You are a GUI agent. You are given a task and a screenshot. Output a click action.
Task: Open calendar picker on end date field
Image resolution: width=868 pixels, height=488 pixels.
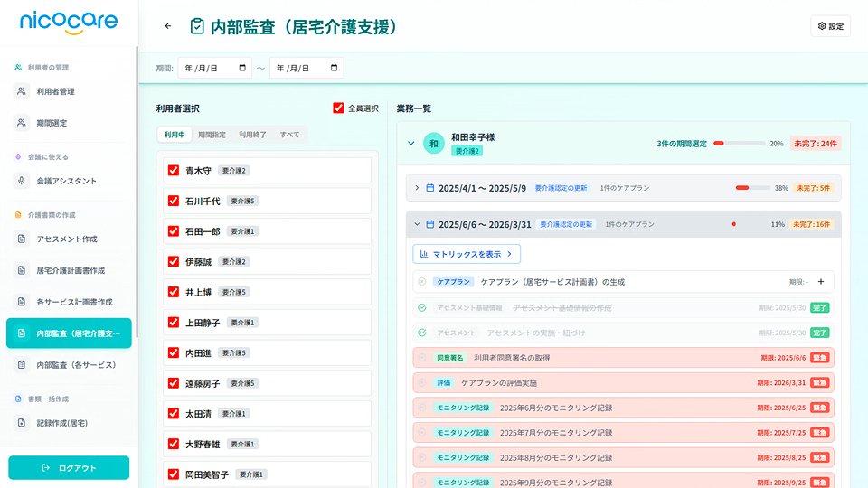pos(334,68)
